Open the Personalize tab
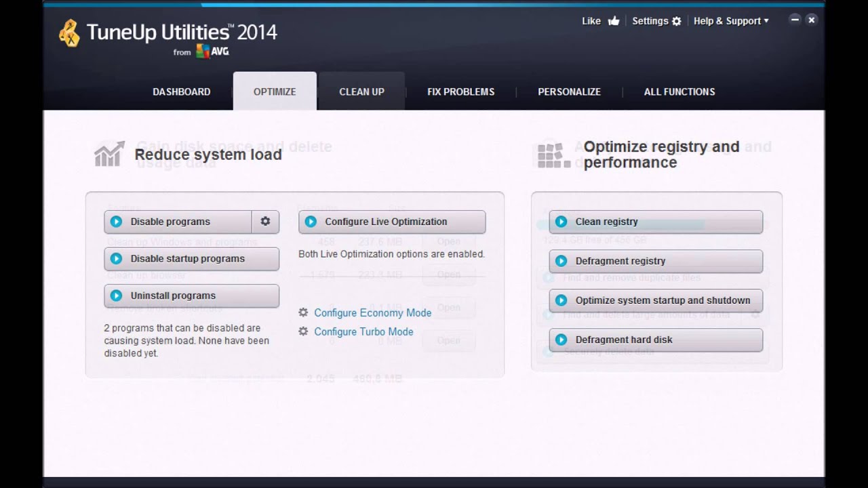Viewport: 868px width, 488px height. 569,91
